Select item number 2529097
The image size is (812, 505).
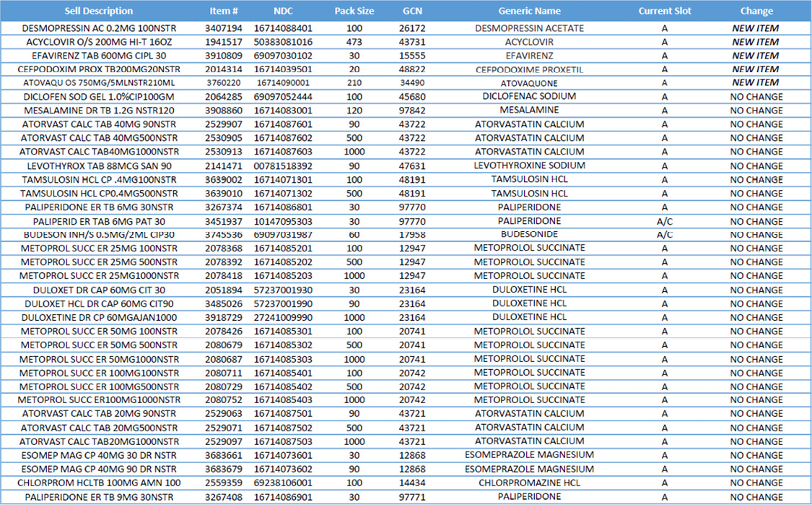(x=224, y=441)
